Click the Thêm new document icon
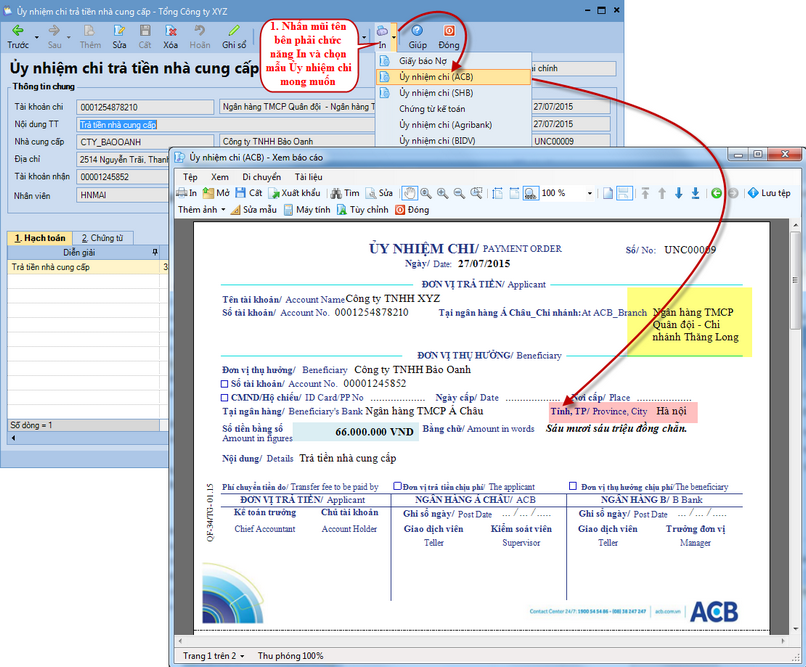This screenshot has height=667, width=806. tap(90, 31)
